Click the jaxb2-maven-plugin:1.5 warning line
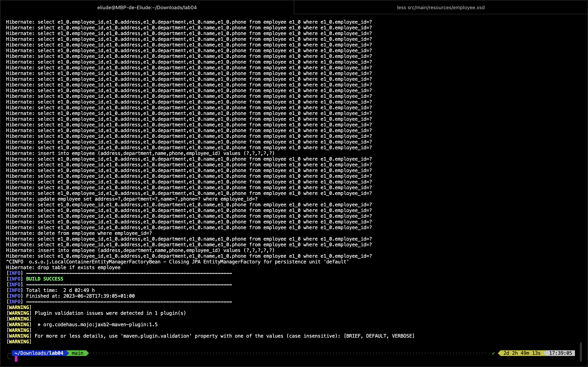588x367 pixels. [100, 325]
